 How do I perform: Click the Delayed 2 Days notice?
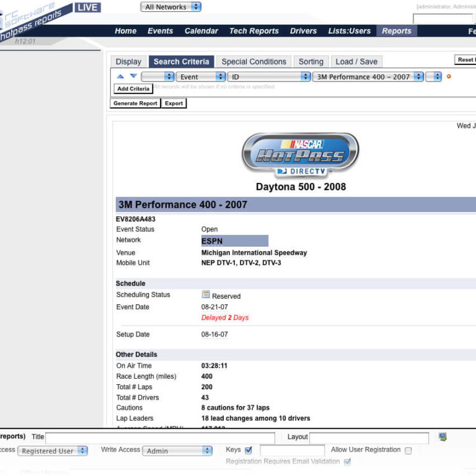point(225,317)
